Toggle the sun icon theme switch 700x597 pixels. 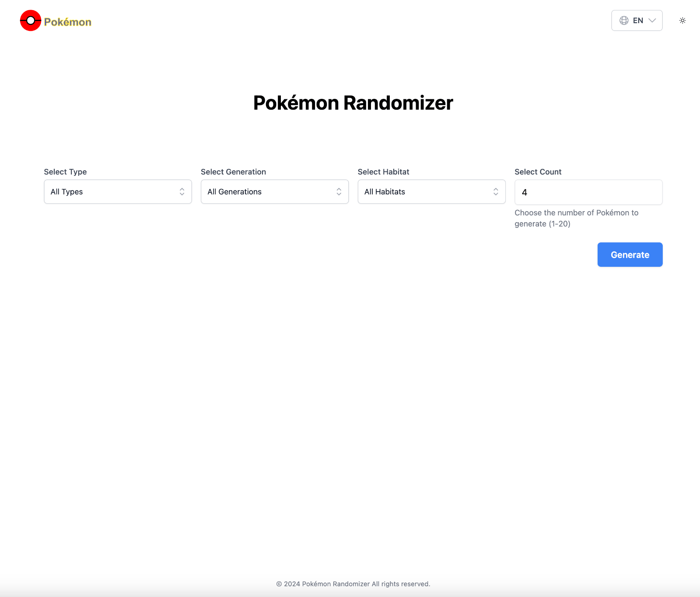click(682, 21)
